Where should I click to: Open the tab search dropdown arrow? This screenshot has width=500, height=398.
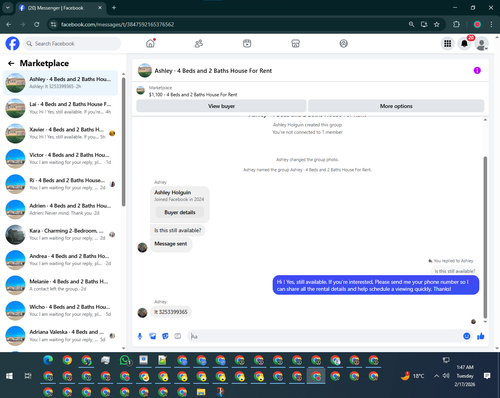tap(7, 8)
